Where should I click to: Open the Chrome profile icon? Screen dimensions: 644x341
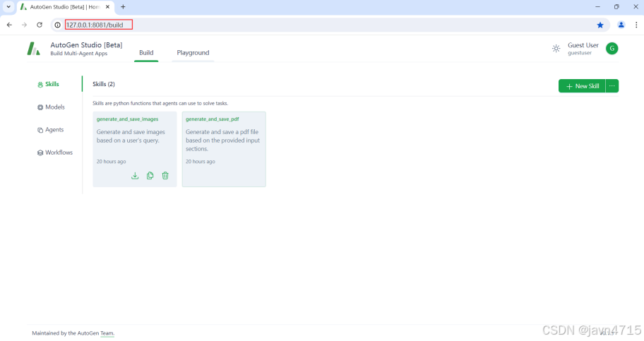pyautogui.click(x=621, y=25)
